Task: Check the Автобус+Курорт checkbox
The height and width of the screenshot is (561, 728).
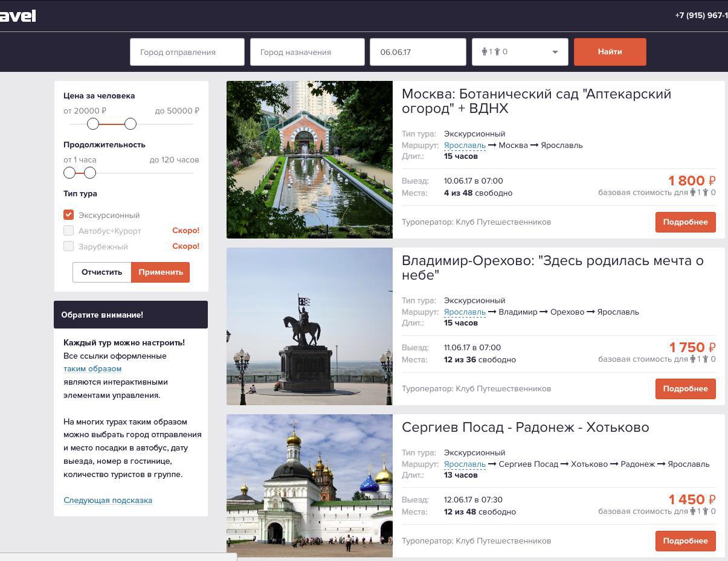Action: (68, 230)
